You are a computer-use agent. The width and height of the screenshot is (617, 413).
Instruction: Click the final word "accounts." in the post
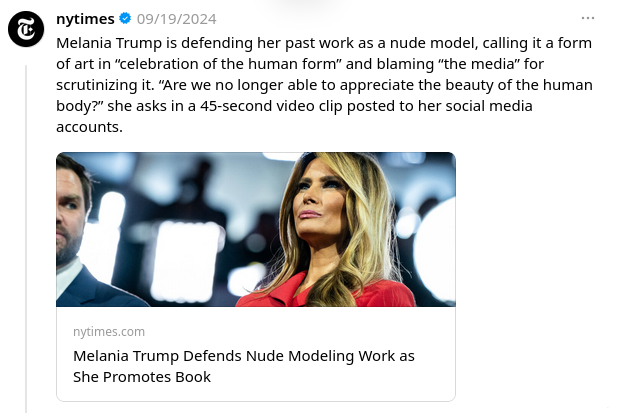89,127
